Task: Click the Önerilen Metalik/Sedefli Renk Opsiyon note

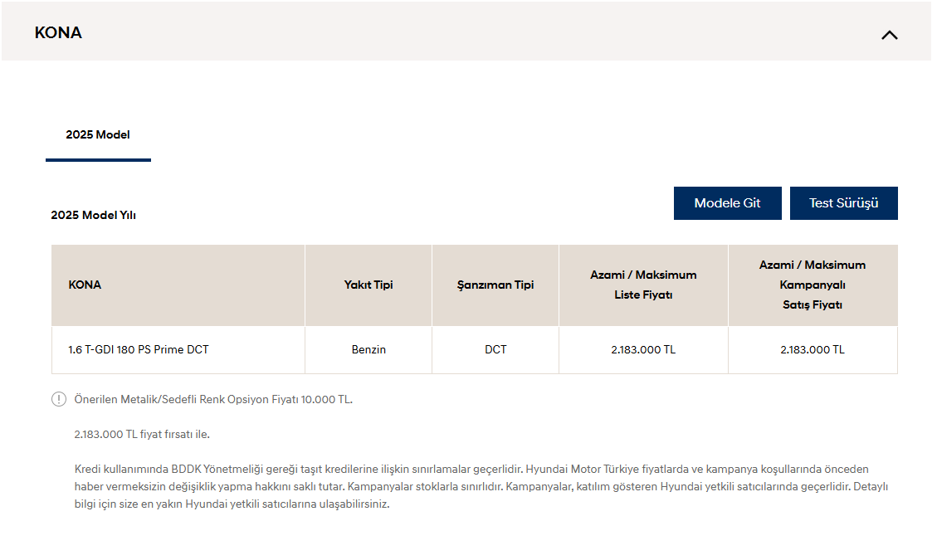Action: click(213, 399)
